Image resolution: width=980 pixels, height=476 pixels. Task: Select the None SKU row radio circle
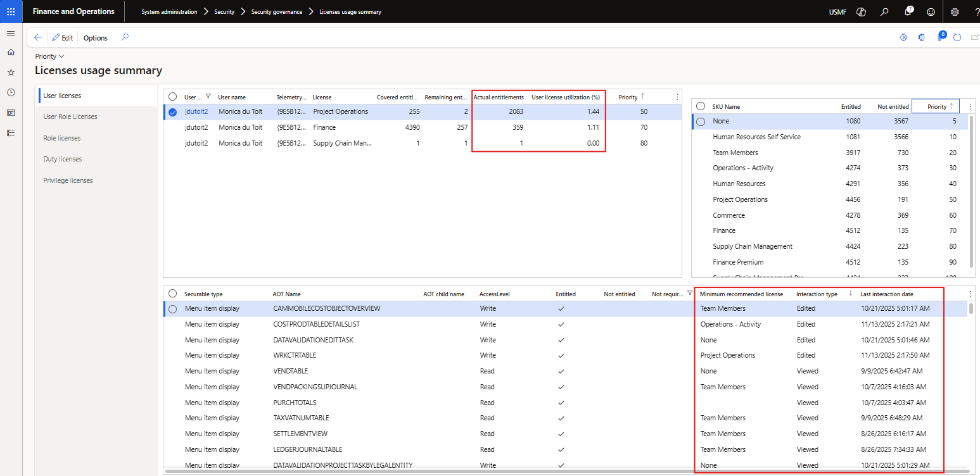pyautogui.click(x=701, y=122)
